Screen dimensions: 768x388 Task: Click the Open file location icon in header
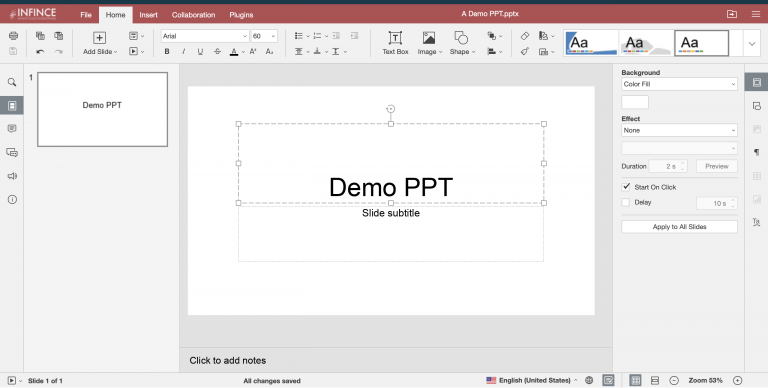coord(732,14)
